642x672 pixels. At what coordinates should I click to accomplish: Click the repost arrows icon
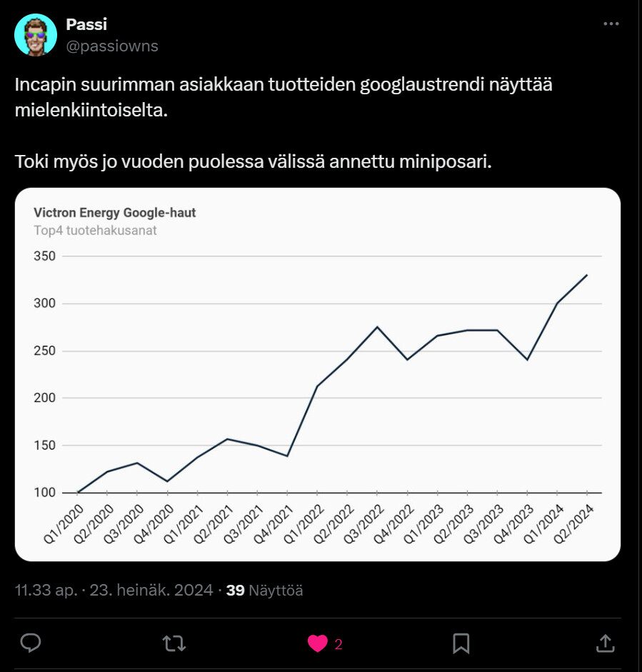pyautogui.click(x=174, y=643)
